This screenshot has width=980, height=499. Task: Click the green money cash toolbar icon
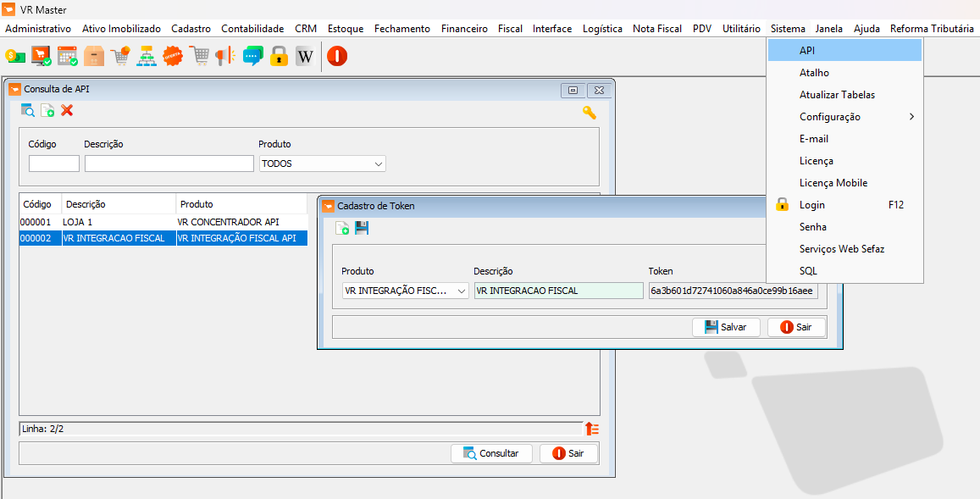[x=16, y=57]
